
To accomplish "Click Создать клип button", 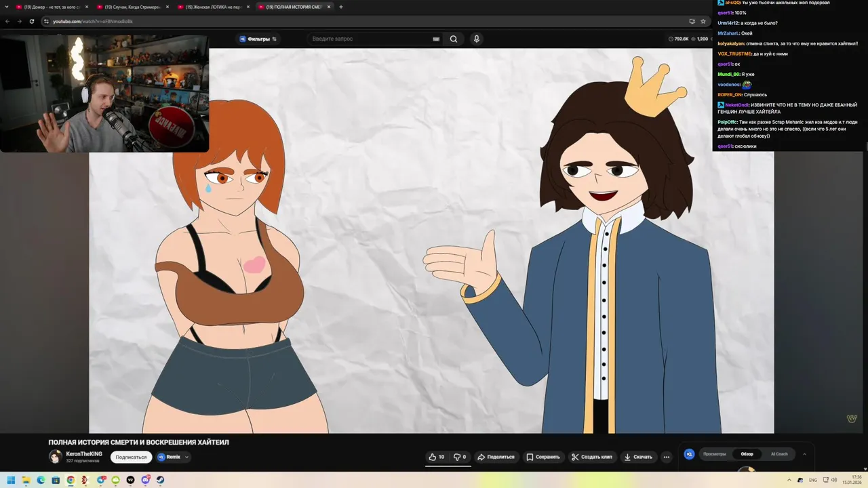I will (591, 457).
